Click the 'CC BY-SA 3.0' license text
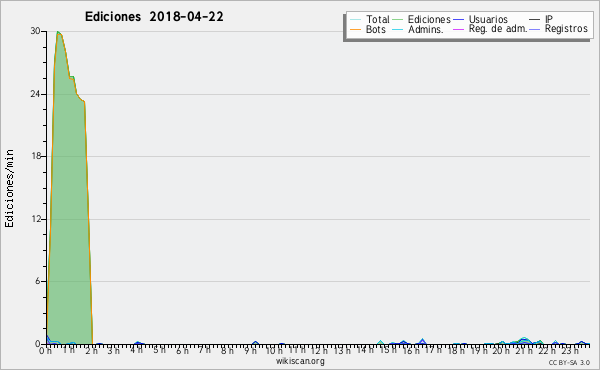600x370 pixels. (x=569, y=362)
